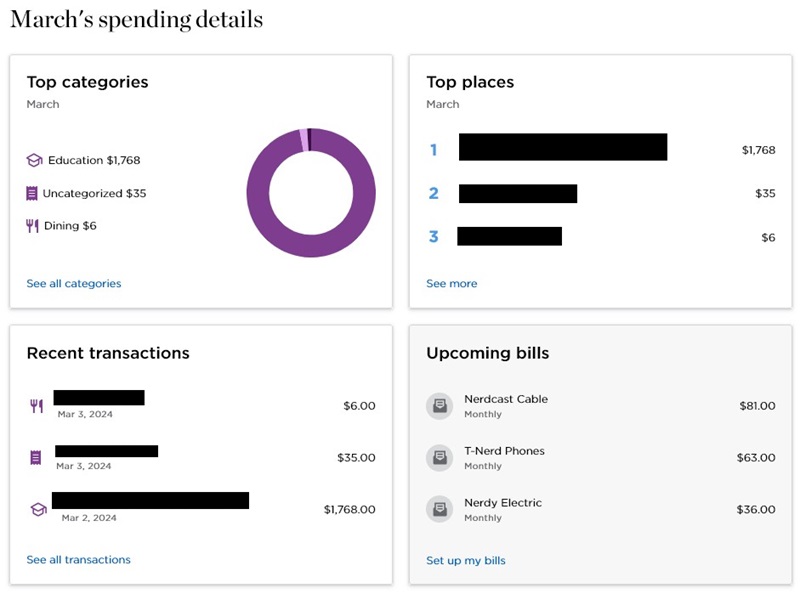Click the receipt icon beside the $35.00 transaction
The height and width of the screenshot is (594, 800).
click(36, 458)
